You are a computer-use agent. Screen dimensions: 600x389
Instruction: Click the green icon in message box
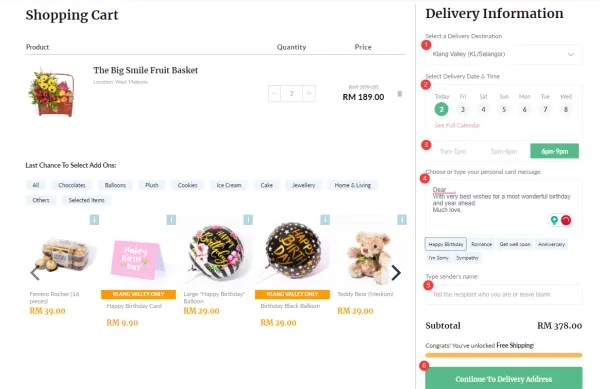coord(554,220)
